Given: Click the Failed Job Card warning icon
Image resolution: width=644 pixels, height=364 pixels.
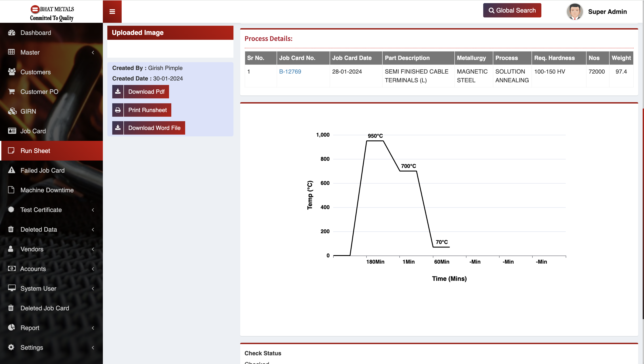Looking at the screenshot, I should (11, 170).
